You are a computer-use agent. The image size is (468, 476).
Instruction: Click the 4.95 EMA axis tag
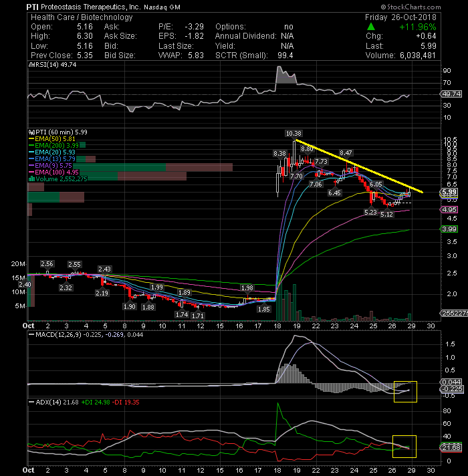coord(449,210)
